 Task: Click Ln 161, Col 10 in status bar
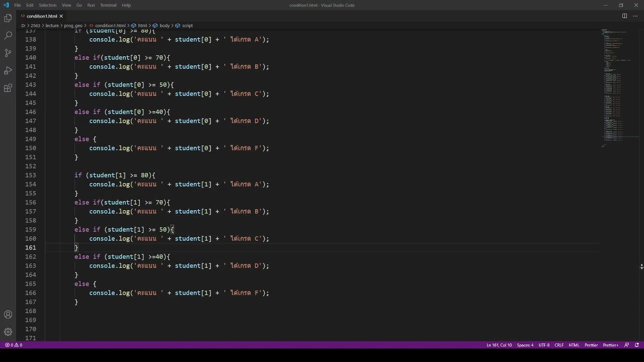click(499, 345)
